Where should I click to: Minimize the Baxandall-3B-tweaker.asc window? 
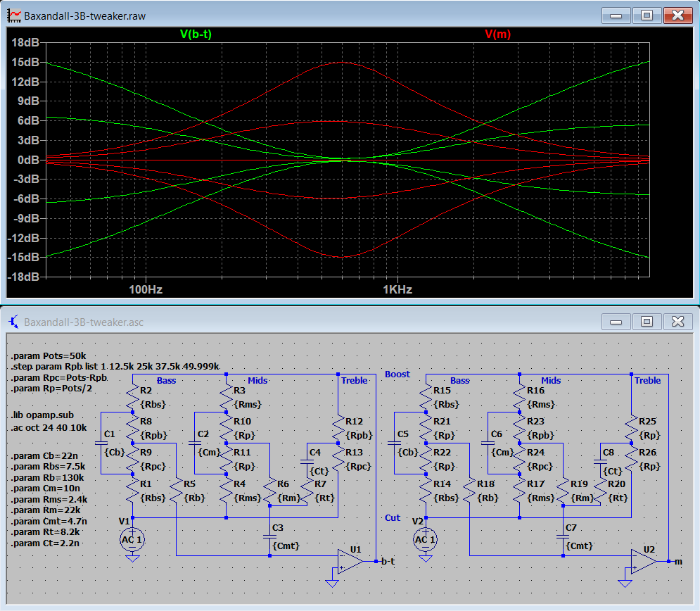pos(616,322)
